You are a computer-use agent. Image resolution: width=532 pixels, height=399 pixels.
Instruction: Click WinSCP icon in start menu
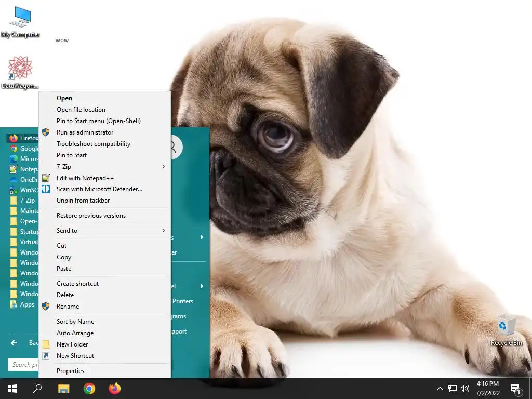(14, 190)
